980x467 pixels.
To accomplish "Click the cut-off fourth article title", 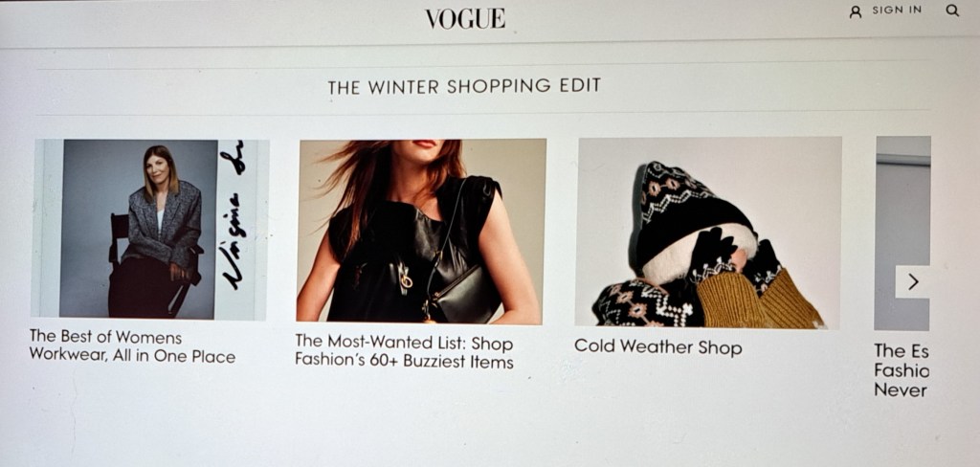I will [x=902, y=370].
